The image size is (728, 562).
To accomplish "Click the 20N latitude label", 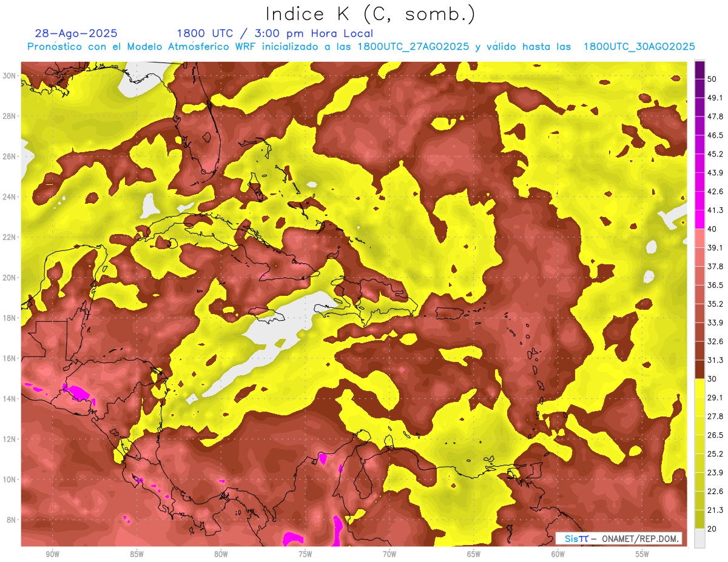I will (x=9, y=278).
